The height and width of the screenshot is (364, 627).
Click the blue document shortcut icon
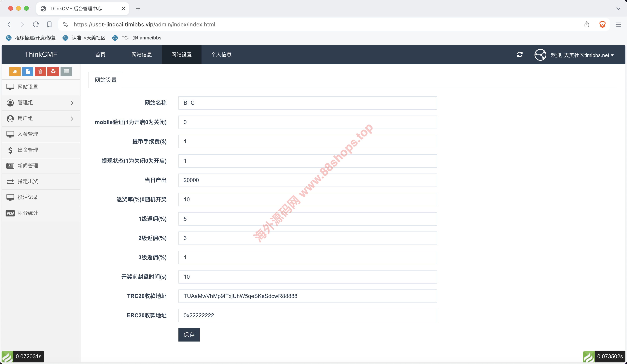pyautogui.click(x=28, y=72)
